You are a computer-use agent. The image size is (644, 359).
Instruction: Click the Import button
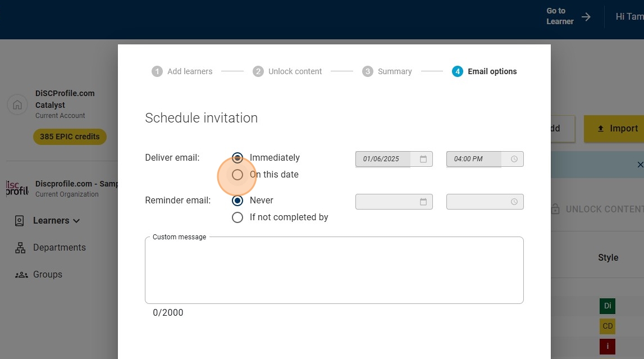click(x=614, y=129)
